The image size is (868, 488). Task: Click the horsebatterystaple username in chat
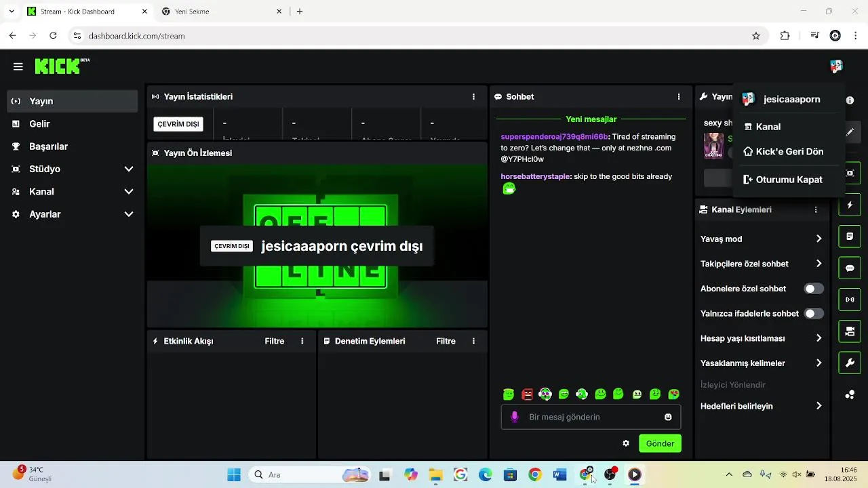click(x=535, y=176)
